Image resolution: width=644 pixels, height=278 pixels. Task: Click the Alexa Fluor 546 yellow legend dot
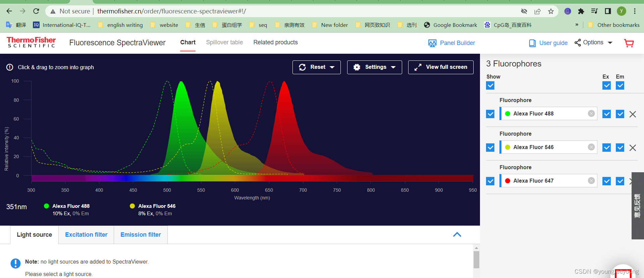[x=132, y=206]
